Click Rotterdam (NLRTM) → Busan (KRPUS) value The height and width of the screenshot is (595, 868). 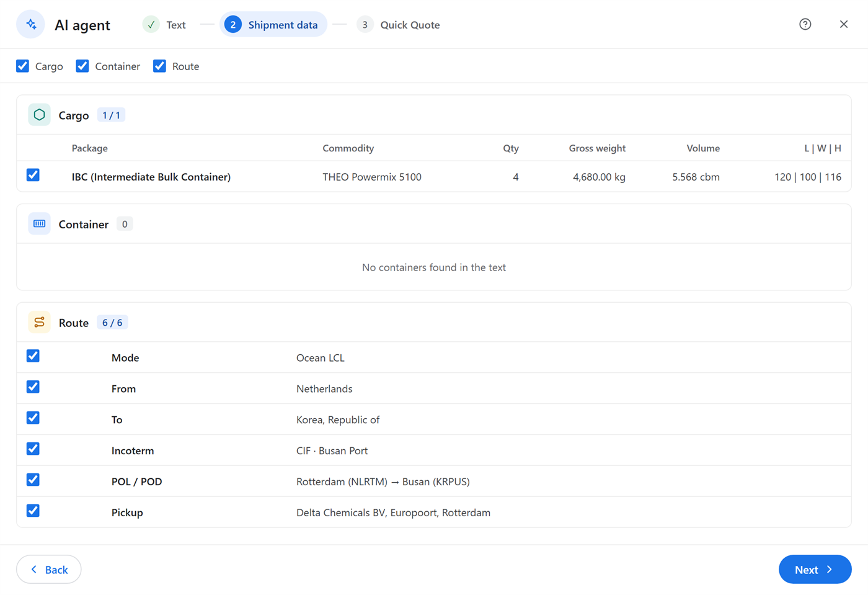[383, 482]
